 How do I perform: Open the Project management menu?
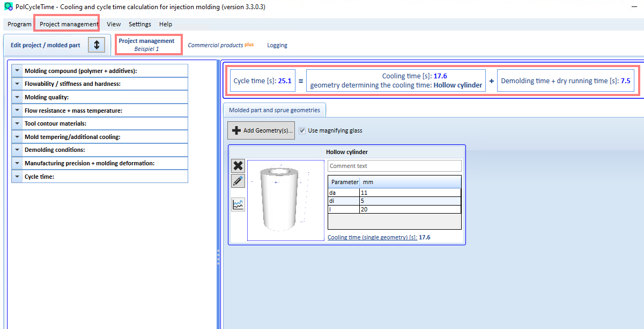[69, 24]
